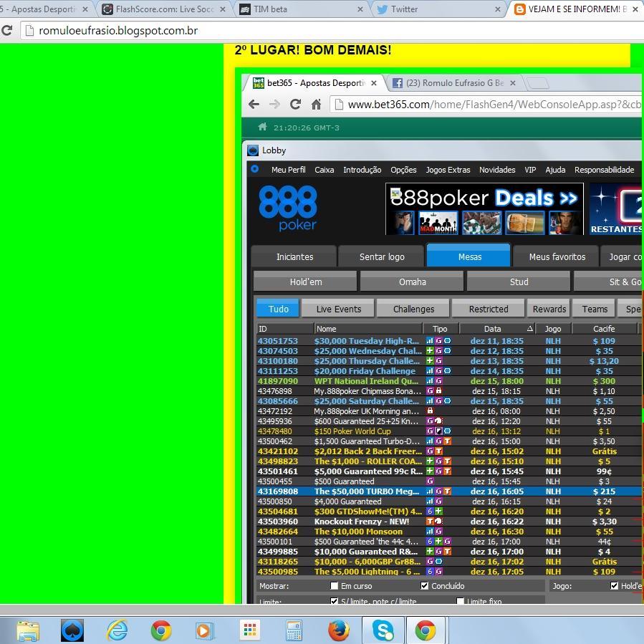Sort by the Jogo column header
The image size is (644, 644).
[553, 329]
